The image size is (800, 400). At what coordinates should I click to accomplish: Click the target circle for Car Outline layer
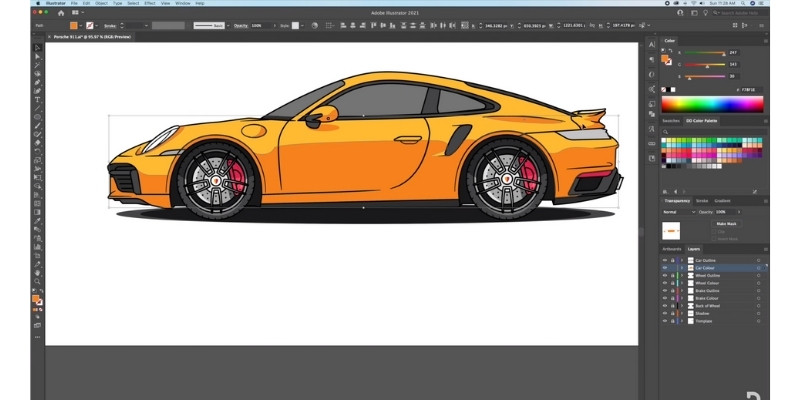[758, 260]
